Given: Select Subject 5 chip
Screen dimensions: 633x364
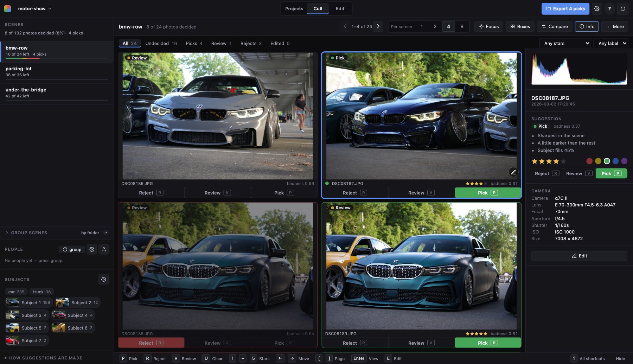Looking at the screenshot, I should coord(27,328).
